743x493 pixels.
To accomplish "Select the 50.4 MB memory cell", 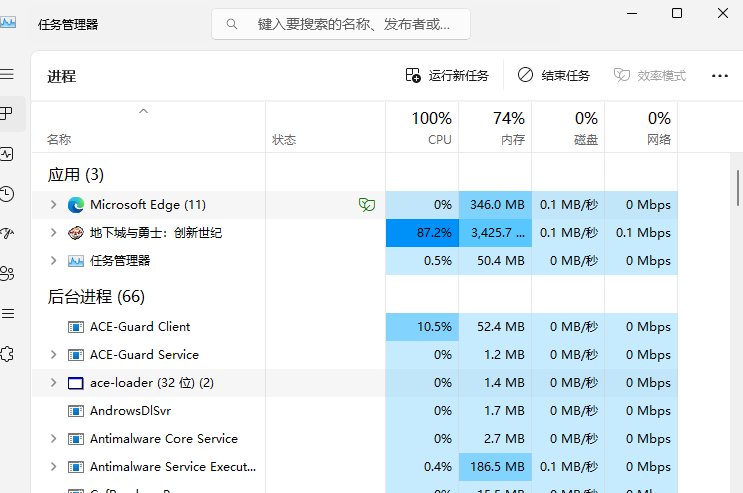I will tap(495, 261).
